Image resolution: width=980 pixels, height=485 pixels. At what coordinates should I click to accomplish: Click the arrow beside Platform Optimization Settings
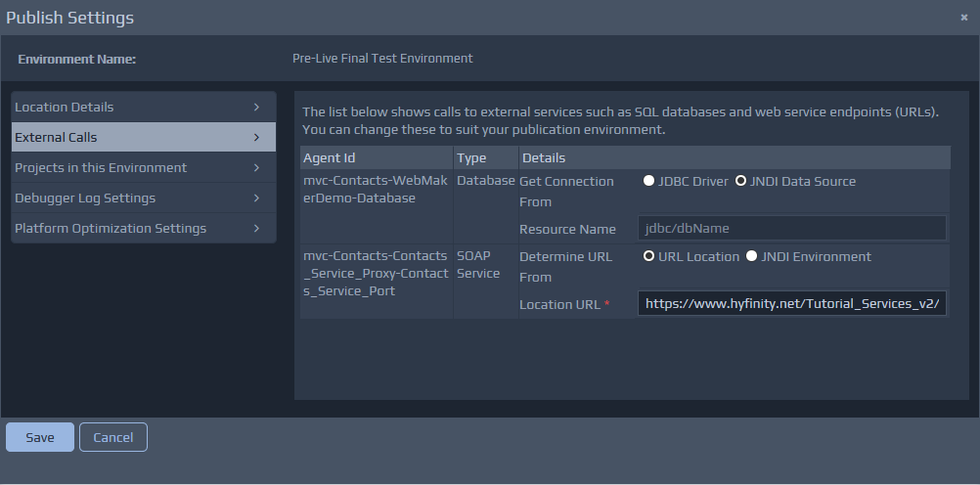tap(256, 228)
